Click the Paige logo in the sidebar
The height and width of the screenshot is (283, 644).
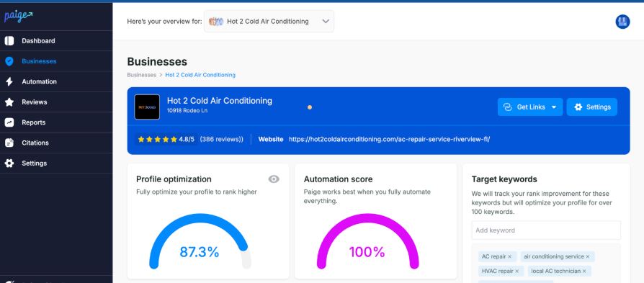pyautogui.click(x=18, y=17)
